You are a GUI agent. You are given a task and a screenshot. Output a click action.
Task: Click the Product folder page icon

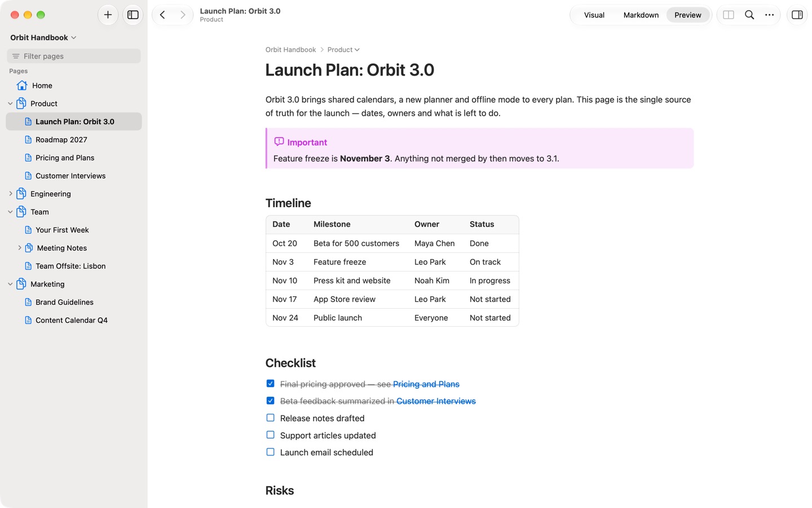tap(21, 103)
